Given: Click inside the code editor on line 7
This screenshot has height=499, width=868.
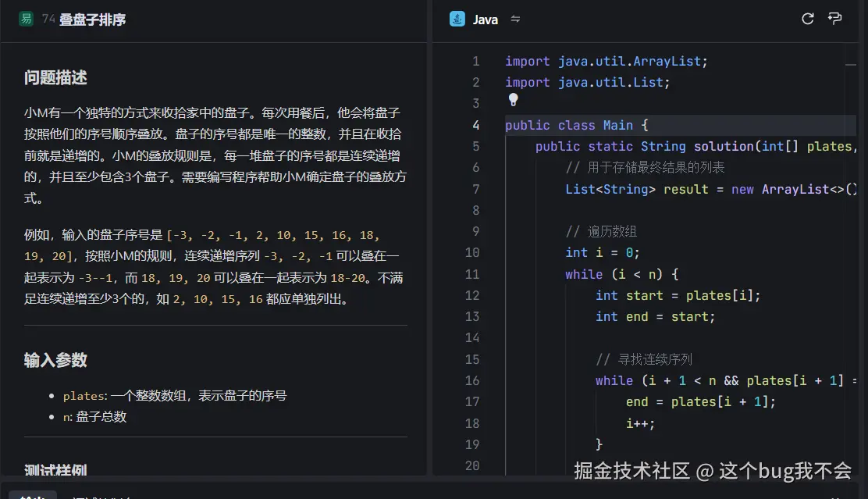Looking at the screenshot, I should tap(663, 188).
